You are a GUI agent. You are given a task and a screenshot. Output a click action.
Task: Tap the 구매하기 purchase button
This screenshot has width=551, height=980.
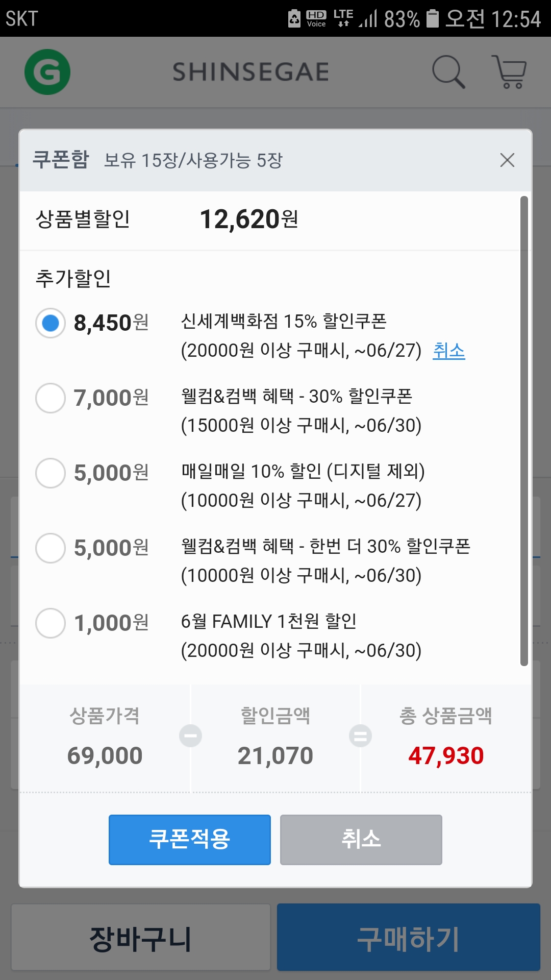click(x=408, y=938)
